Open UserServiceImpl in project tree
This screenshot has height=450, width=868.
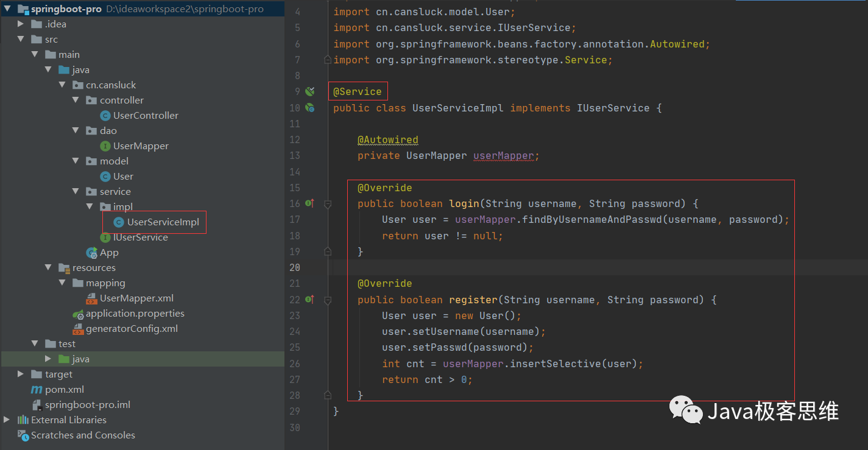[163, 222]
